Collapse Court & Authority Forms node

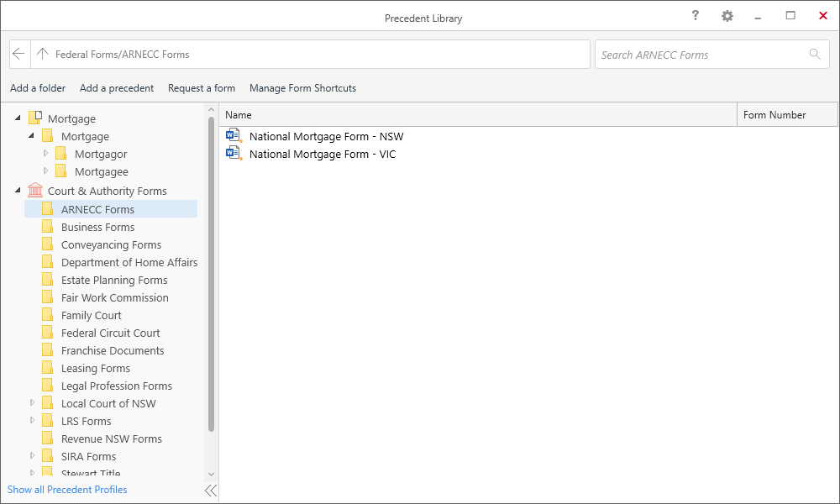coord(18,190)
